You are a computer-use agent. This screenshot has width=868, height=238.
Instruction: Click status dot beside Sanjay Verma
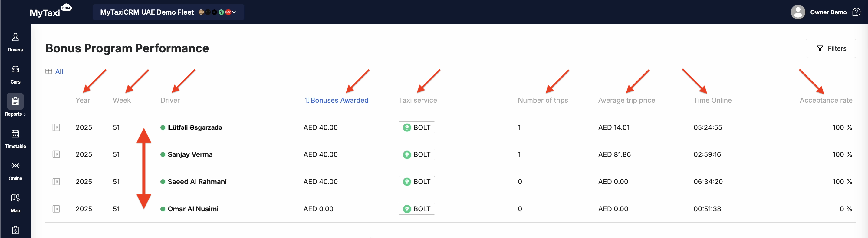click(163, 154)
